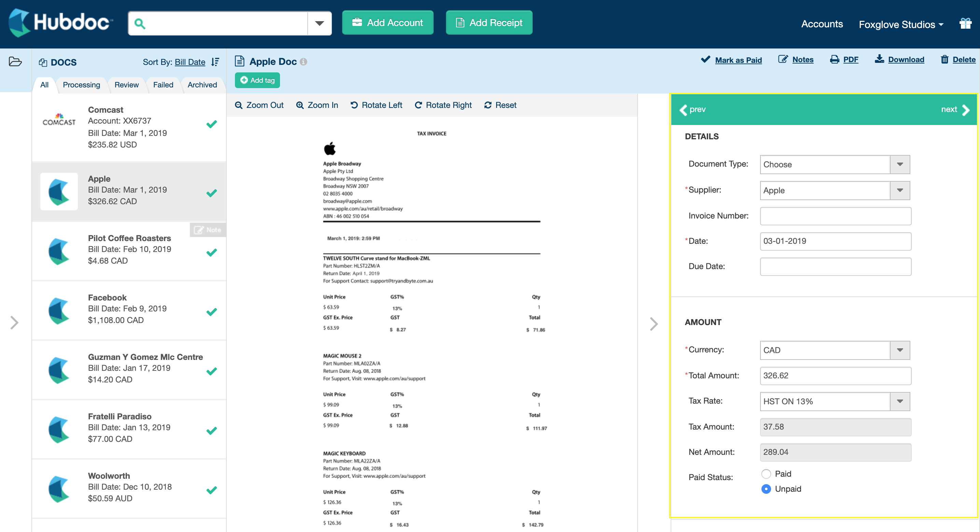Open the Fratelli Paradiso document
The image size is (980, 532).
coord(129,429)
